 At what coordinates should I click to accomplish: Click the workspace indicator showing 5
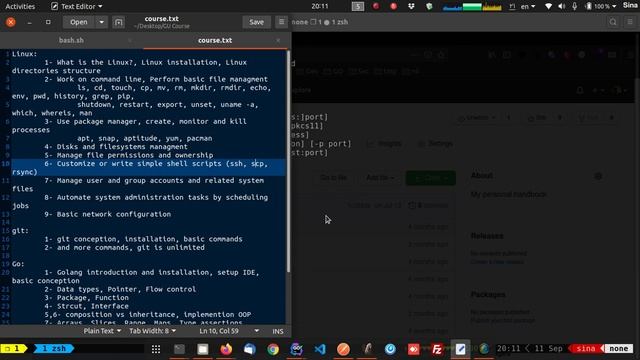[x=358, y=6]
